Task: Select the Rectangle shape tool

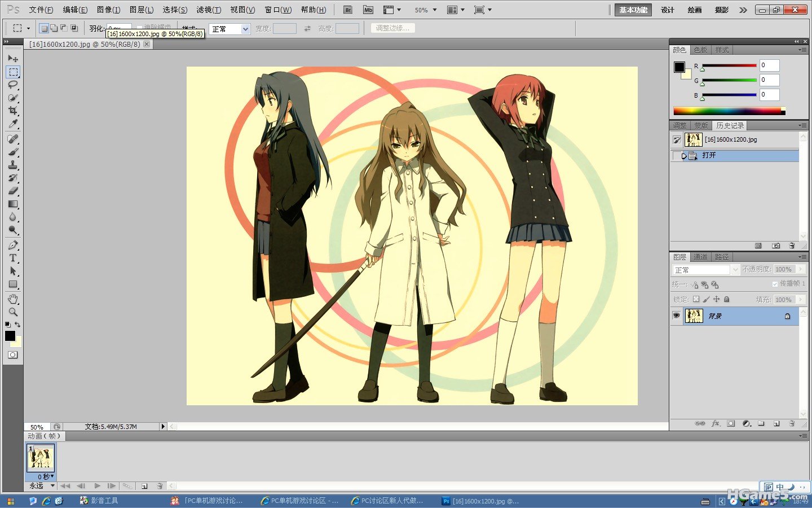Action: 13,284
